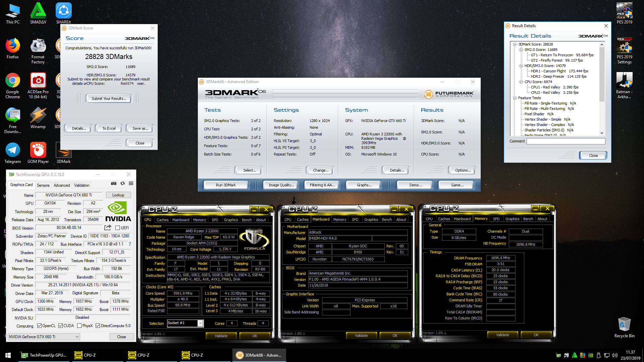This screenshot has width=644, height=362.
Task: Click the Comment input field in Result Details
Action: 566,141
